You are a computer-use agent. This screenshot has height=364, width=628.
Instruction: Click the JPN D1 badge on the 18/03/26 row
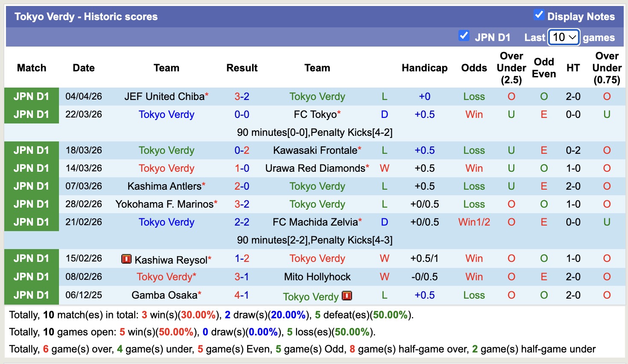point(31,150)
